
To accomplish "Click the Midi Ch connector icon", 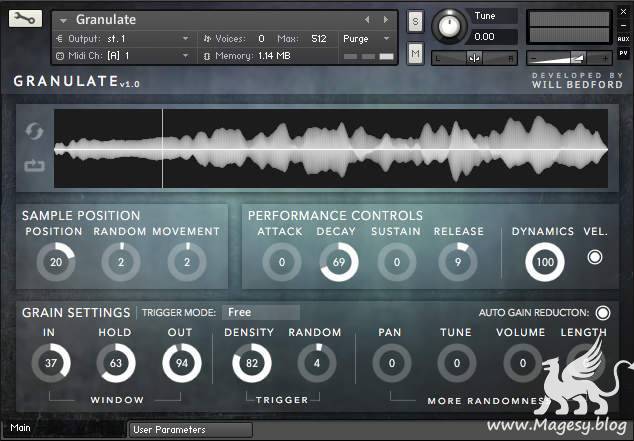I will [x=59, y=56].
